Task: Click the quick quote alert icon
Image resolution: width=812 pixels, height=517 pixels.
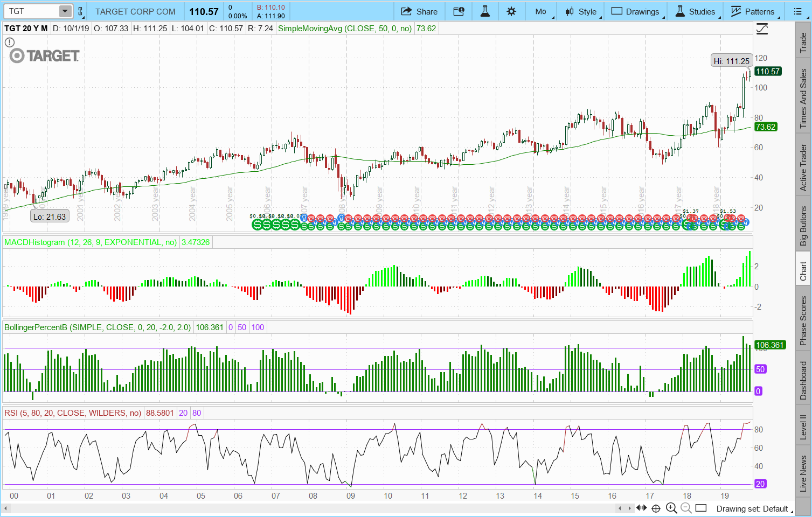Action: click(x=459, y=11)
